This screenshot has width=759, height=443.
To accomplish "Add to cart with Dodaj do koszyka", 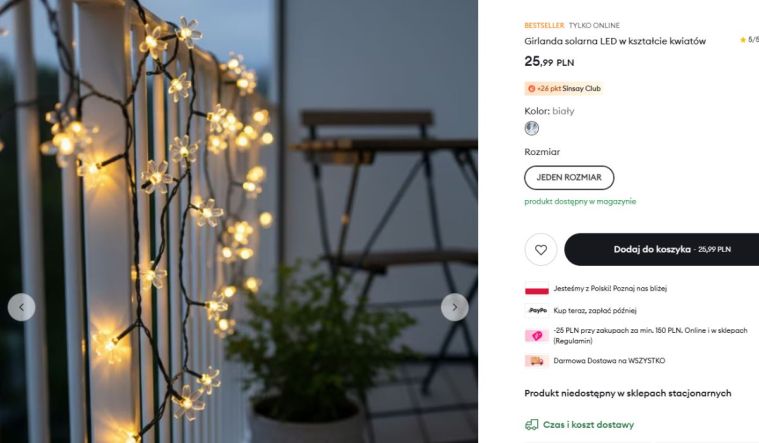I will (662, 249).
